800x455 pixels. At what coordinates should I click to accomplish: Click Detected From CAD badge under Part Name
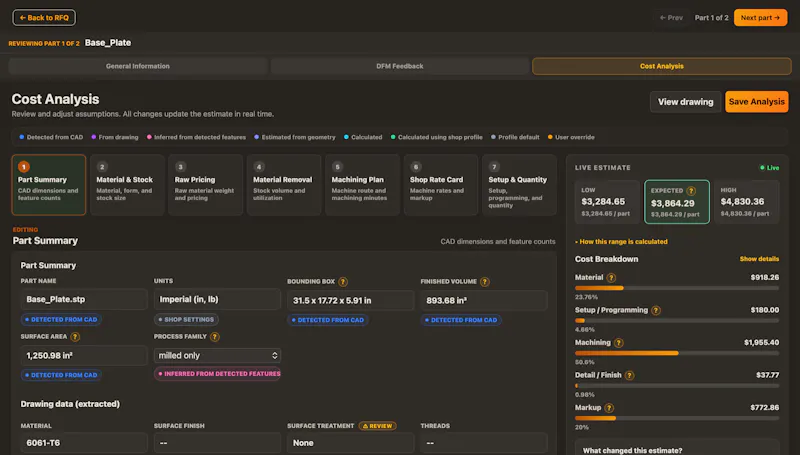61,320
